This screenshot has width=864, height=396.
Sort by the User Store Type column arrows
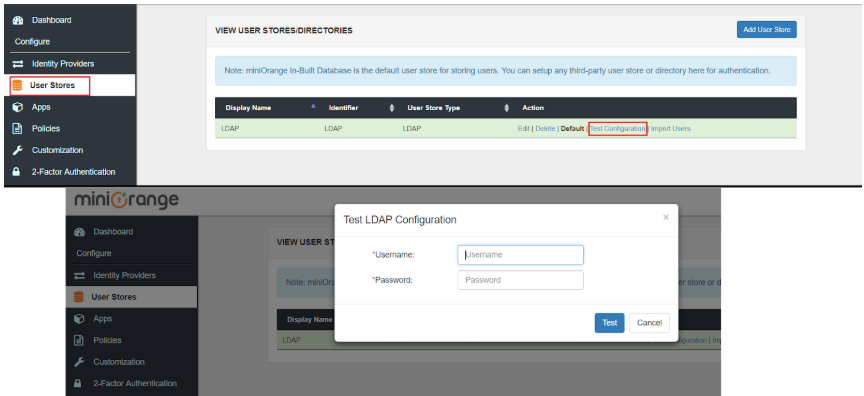(506, 108)
